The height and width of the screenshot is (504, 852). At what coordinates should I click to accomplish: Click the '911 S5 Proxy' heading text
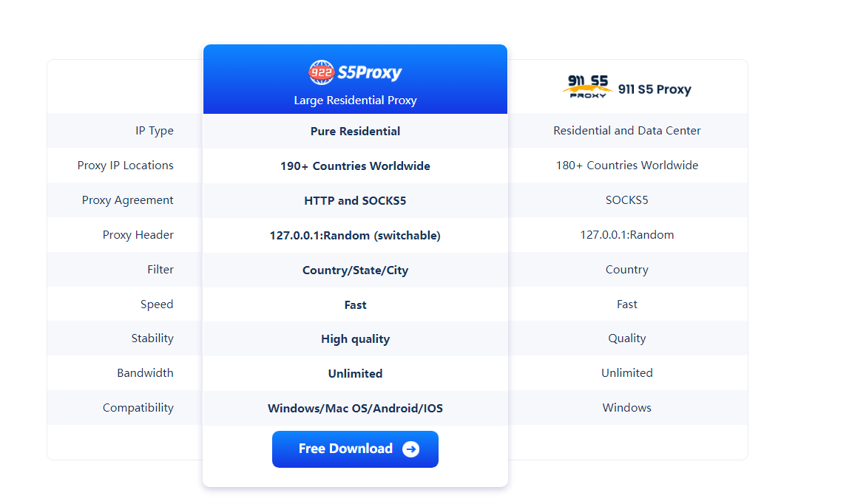pos(655,89)
